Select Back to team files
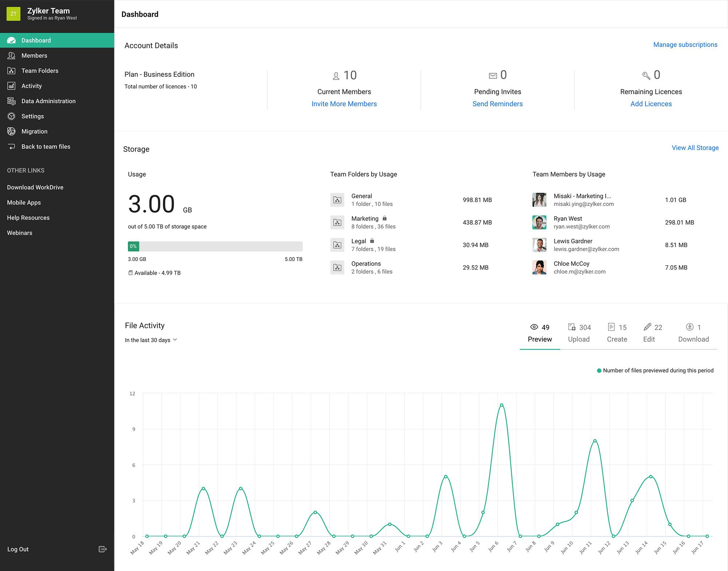Viewport: 728px width, 571px height. (45, 146)
